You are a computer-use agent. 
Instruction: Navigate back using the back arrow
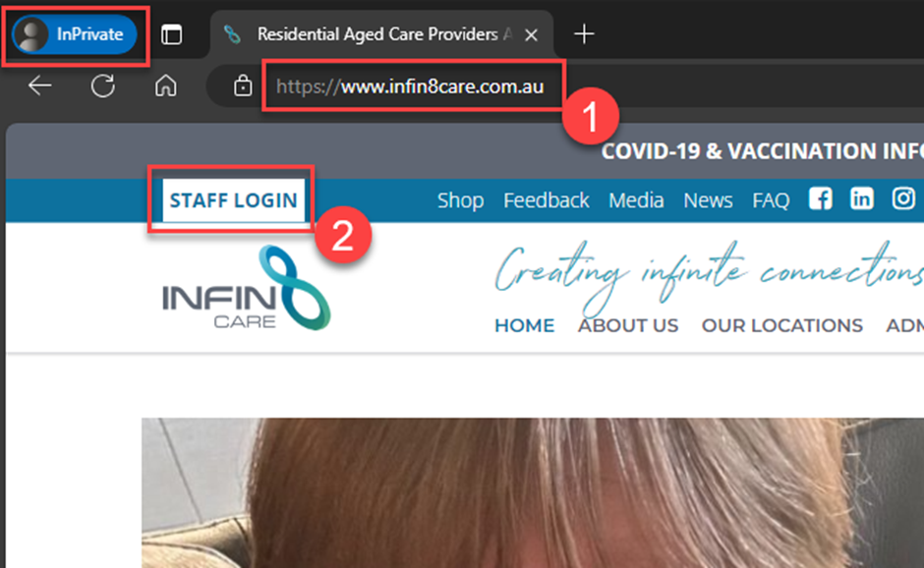(38, 86)
